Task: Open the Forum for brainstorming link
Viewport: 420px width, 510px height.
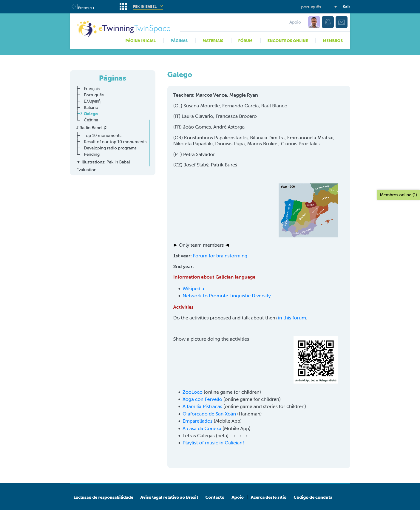Action: click(220, 256)
